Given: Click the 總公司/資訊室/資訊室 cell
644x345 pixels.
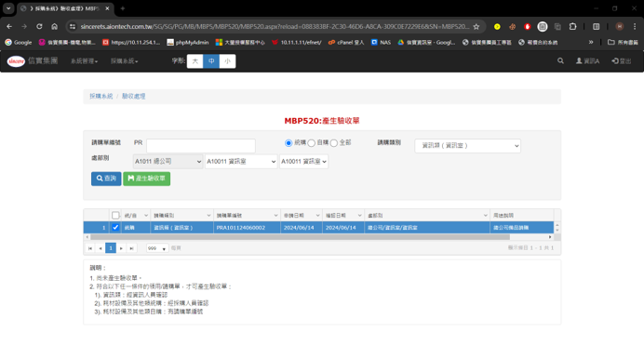Looking at the screenshot, I should click(427, 227).
